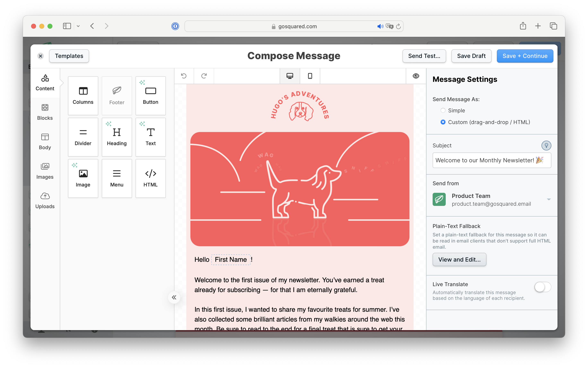Collapse the content blocks panel
Screen dimensions: 588x368
174,297
